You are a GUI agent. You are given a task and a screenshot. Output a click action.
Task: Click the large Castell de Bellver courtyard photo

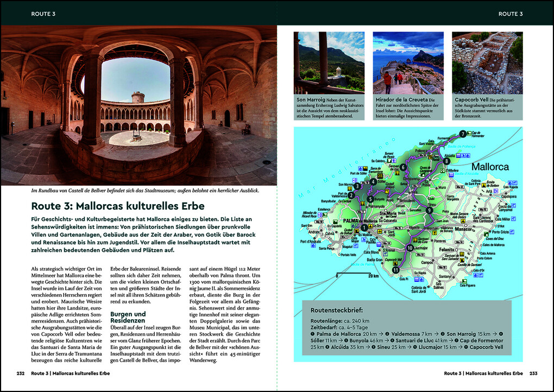139,105
